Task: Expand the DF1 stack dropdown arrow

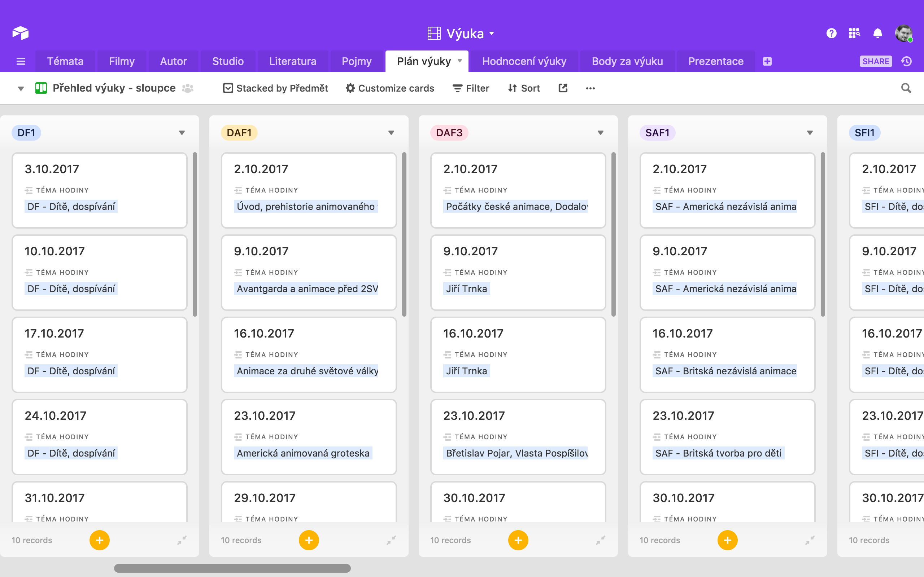Action: (x=182, y=133)
